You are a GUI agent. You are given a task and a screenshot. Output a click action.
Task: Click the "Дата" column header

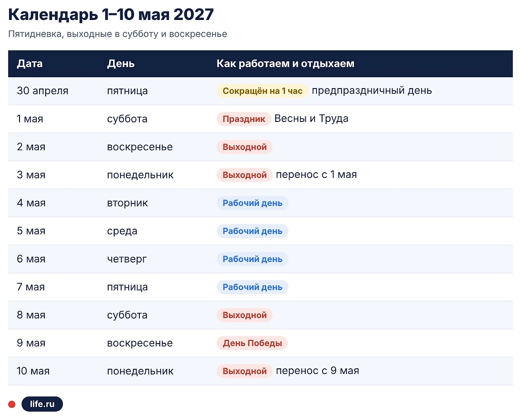point(30,64)
